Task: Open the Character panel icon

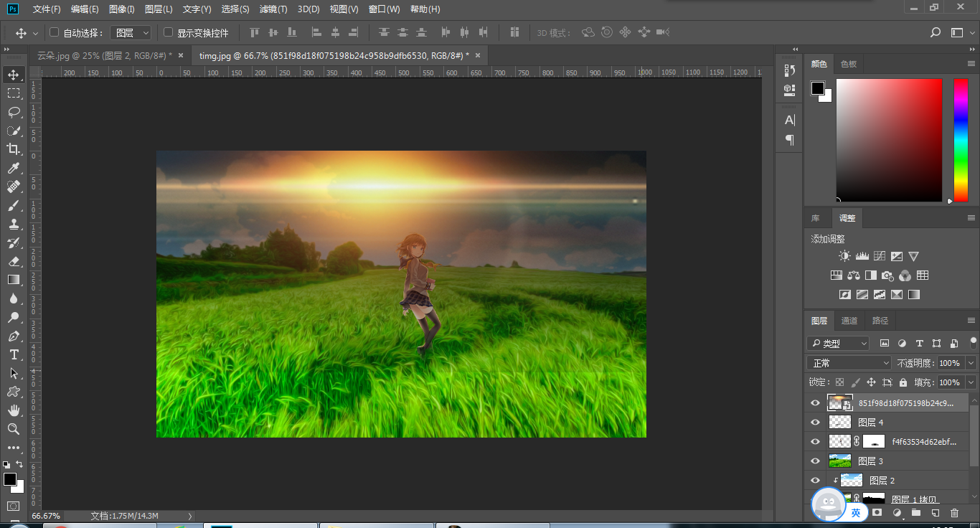Action: pyautogui.click(x=790, y=120)
